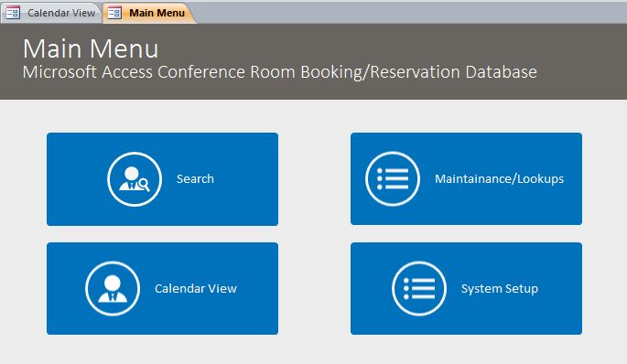The width and height of the screenshot is (627, 364).
Task: Open the Maintainance/Lookups button
Action: pos(466,178)
